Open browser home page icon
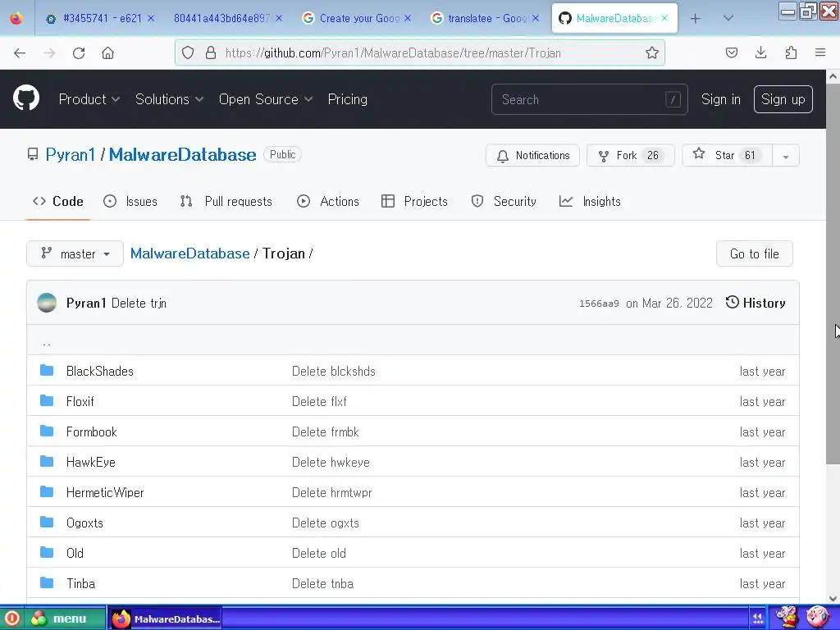This screenshot has width=840, height=630. pos(107,53)
